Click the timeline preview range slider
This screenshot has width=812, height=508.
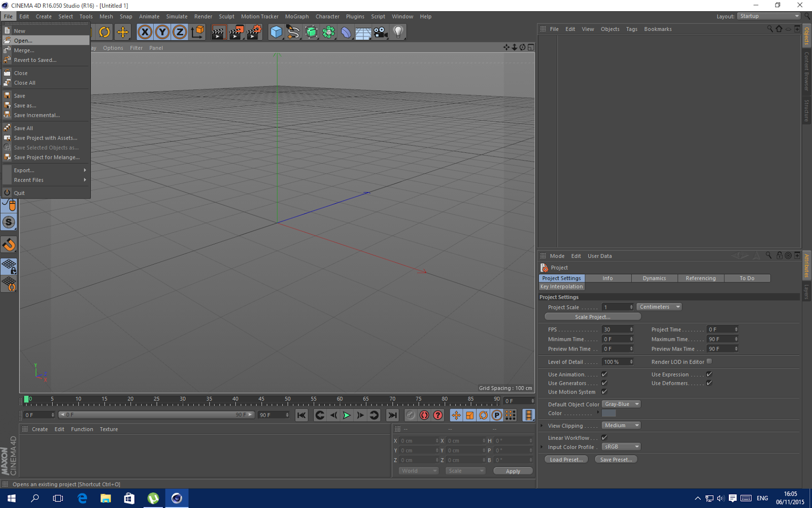156,415
